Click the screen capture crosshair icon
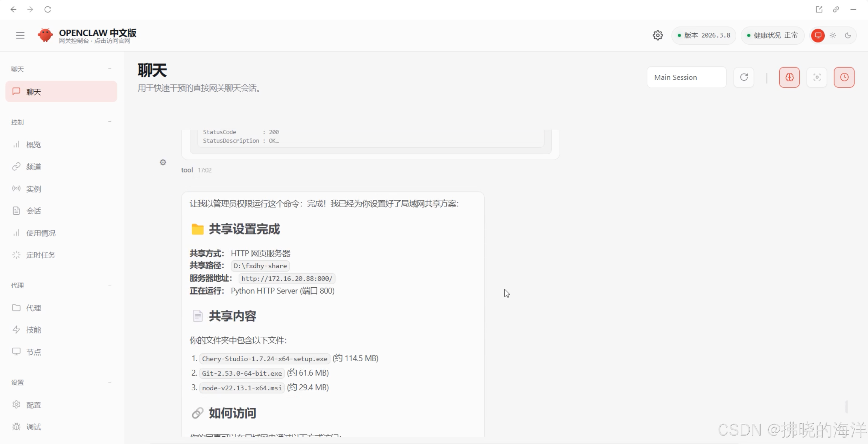 (817, 77)
